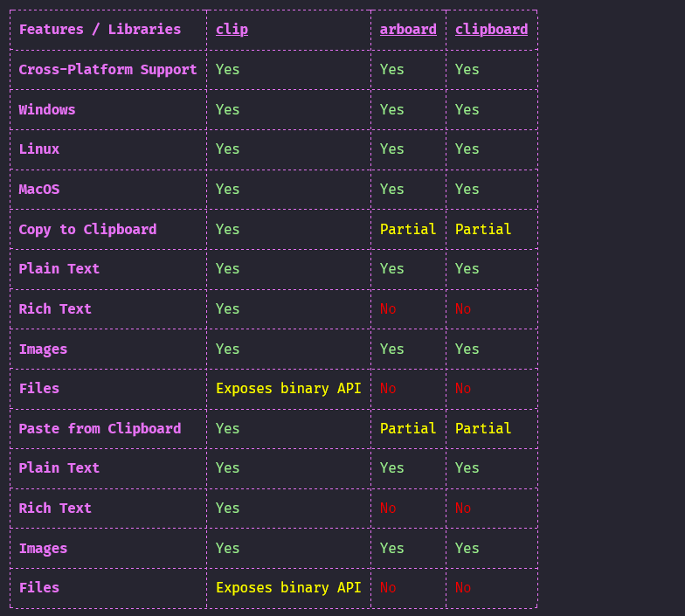
Task: Click the 'MacOS' row label
Action: pos(39,190)
